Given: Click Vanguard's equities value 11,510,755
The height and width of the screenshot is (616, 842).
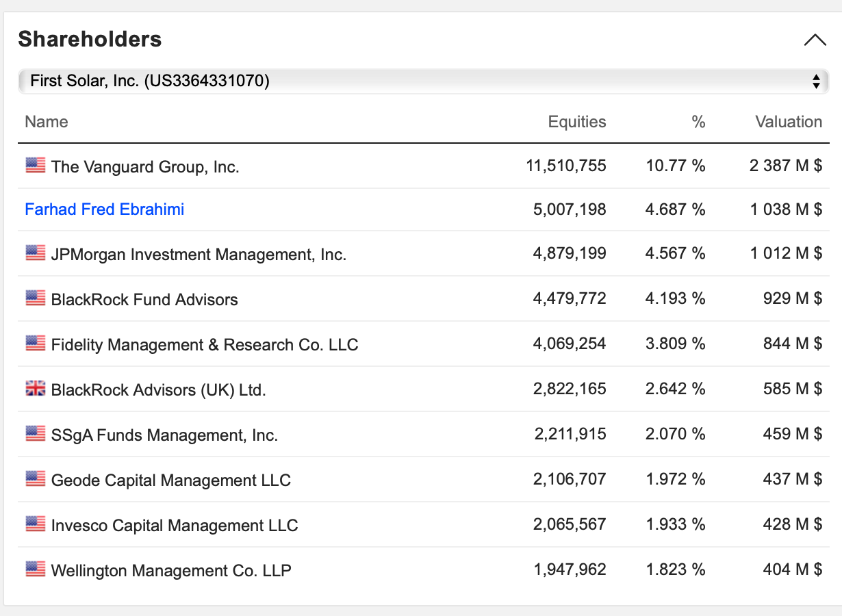Looking at the screenshot, I should click(x=566, y=166).
